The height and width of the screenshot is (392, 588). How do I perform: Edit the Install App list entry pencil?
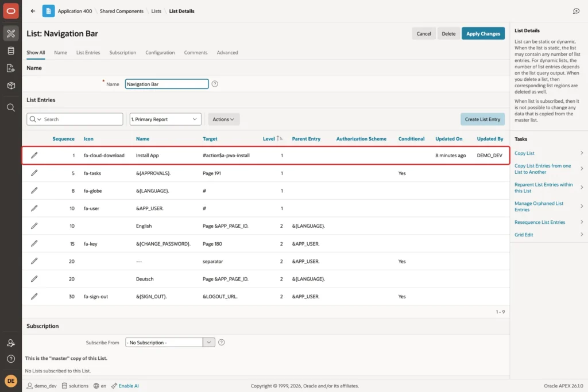tap(34, 155)
